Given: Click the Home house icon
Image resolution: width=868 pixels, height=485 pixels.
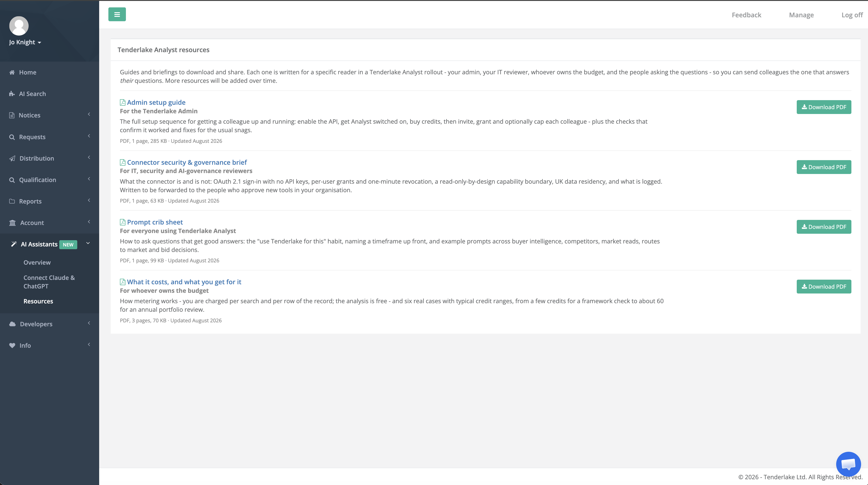Looking at the screenshot, I should (12, 72).
